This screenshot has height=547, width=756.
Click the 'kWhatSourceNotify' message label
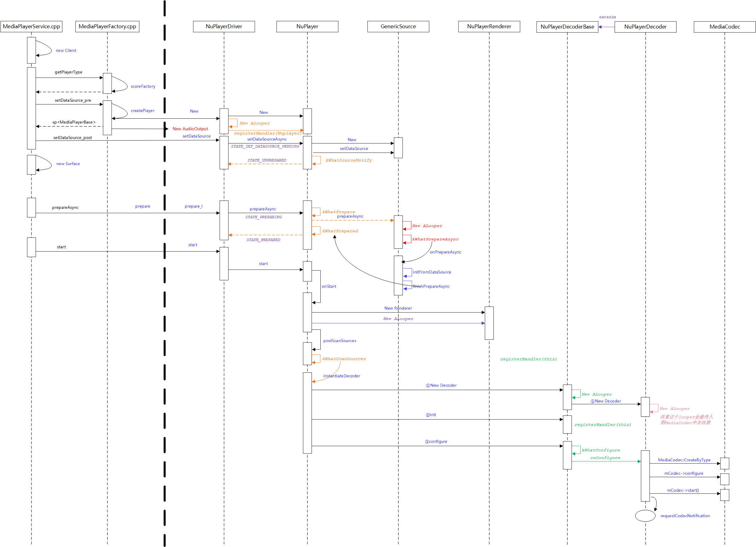pyautogui.click(x=348, y=161)
